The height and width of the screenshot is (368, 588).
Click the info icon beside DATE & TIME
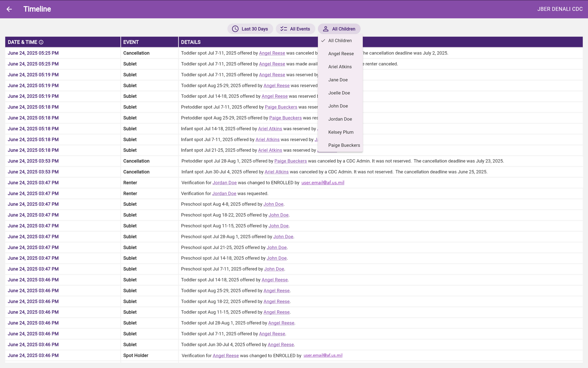point(41,42)
